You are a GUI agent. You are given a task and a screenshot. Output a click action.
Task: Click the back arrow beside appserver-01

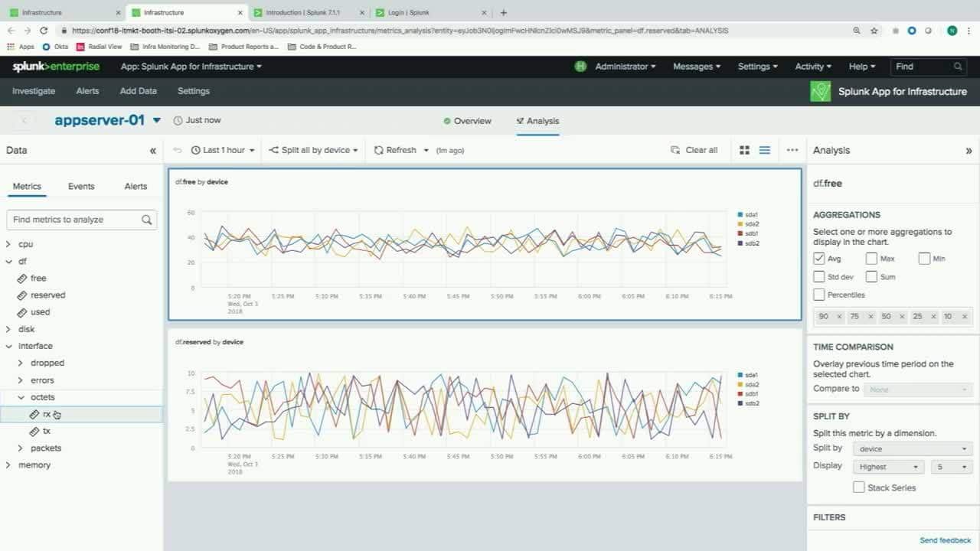(x=24, y=120)
